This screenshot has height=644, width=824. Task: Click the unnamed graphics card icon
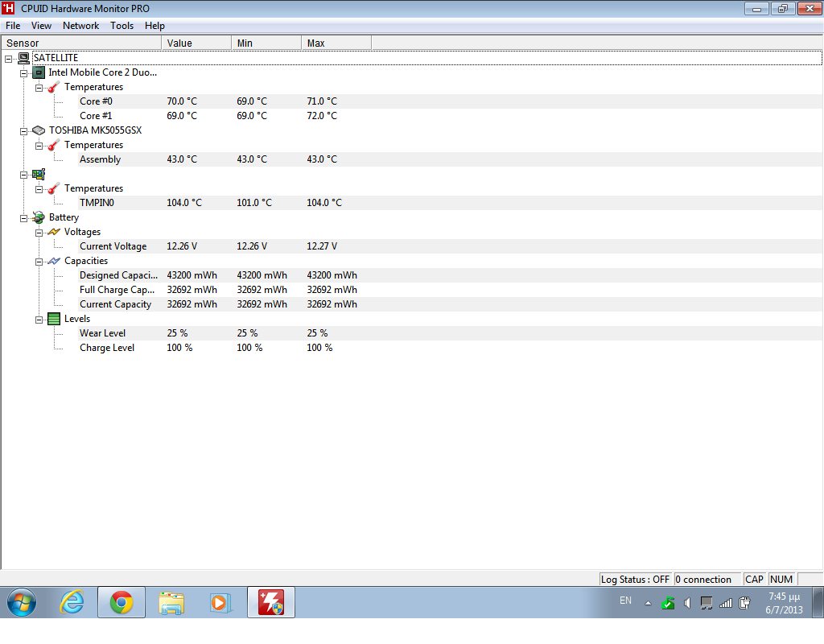tap(39, 174)
